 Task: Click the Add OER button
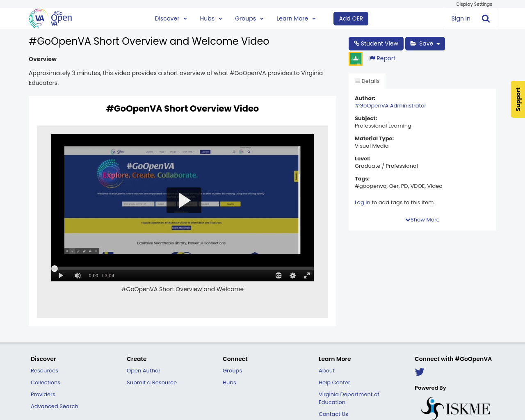351,18
